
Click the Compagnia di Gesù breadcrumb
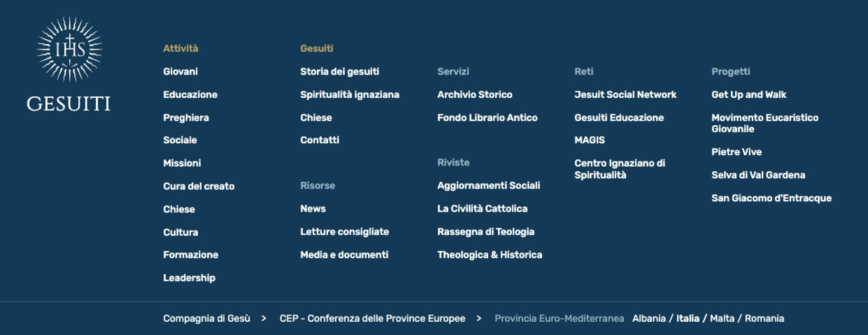click(x=206, y=318)
